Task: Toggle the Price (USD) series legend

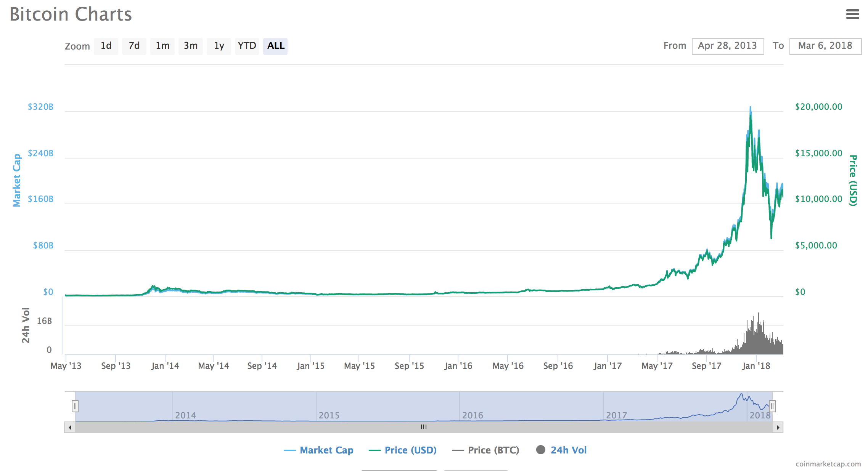Action: pos(403,450)
